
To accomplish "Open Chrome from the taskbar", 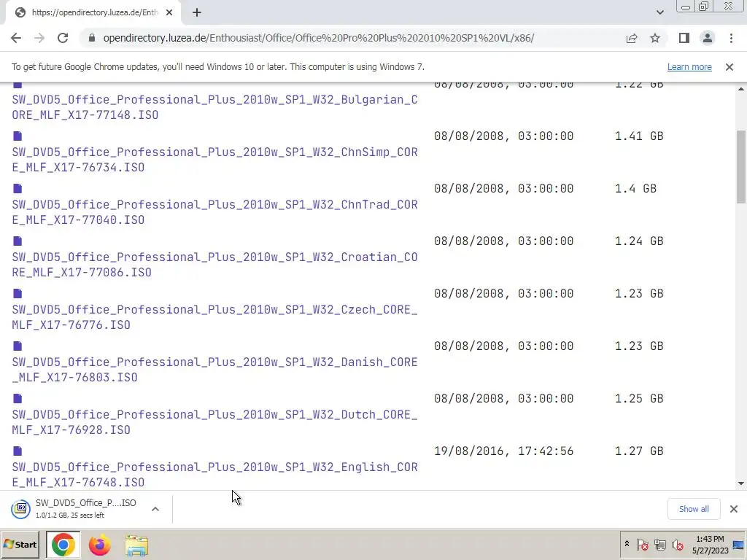I will (63, 545).
